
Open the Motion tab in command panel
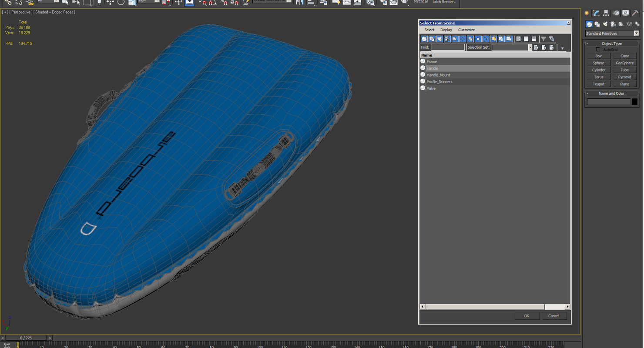pyautogui.click(x=616, y=13)
